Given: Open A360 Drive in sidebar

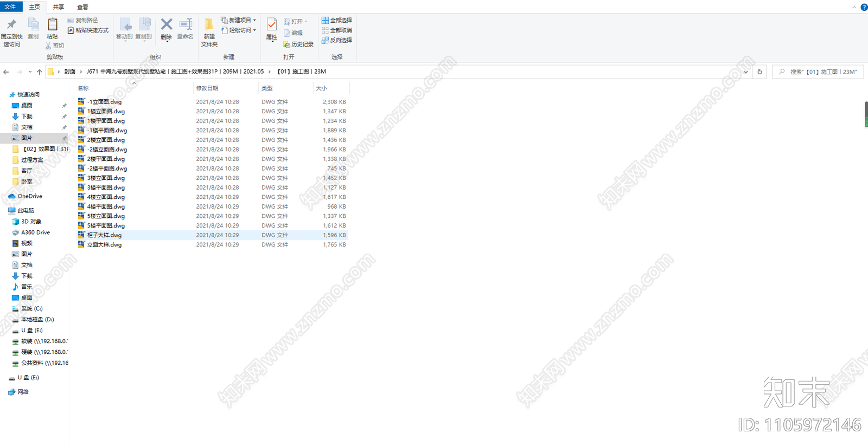Looking at the screenshot, I should pyautogui.click(x=31, y=232).
